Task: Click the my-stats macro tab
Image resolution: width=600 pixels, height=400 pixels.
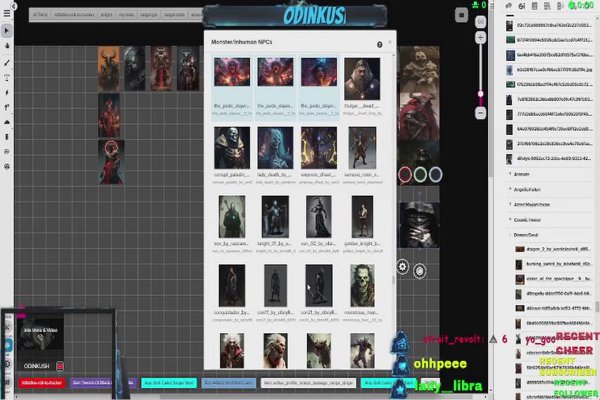Action: tap(126, 15)
